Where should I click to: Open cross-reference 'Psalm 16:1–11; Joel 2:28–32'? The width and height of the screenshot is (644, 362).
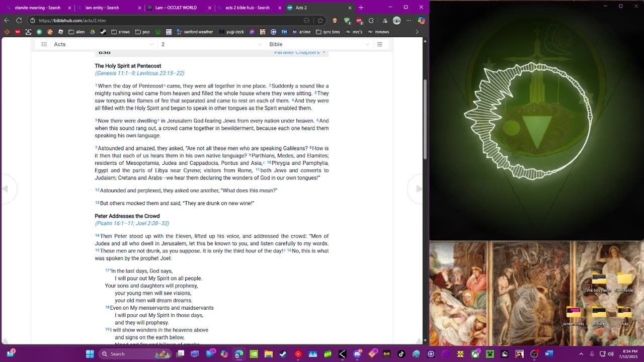pos(132,223)
